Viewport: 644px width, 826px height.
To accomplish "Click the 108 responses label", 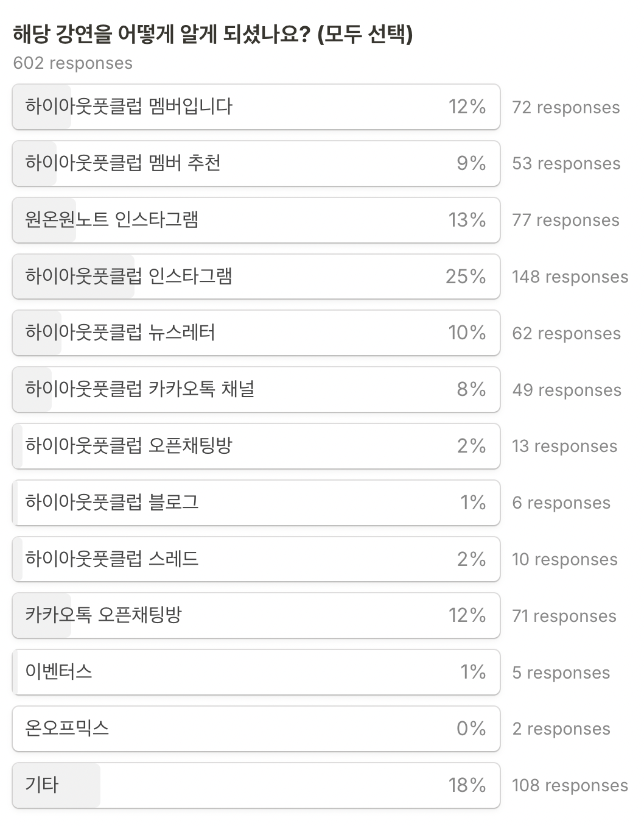I will click(x=570, y=785).
